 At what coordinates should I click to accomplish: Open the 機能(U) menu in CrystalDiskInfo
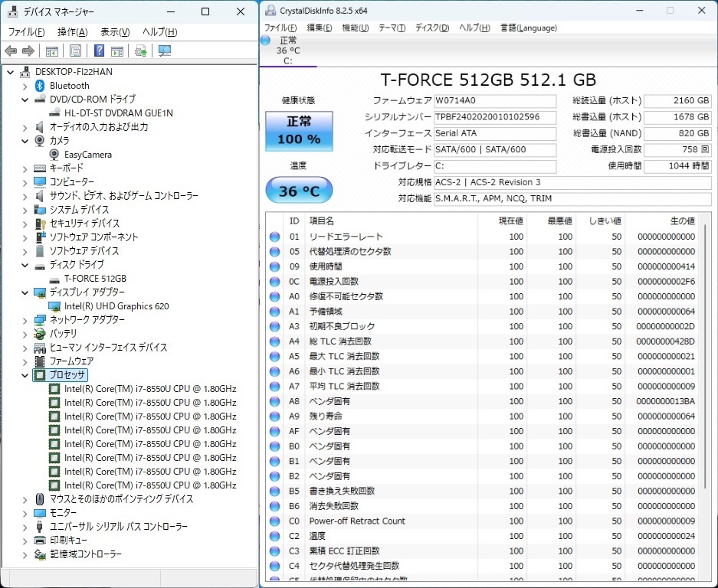[356, 28]
